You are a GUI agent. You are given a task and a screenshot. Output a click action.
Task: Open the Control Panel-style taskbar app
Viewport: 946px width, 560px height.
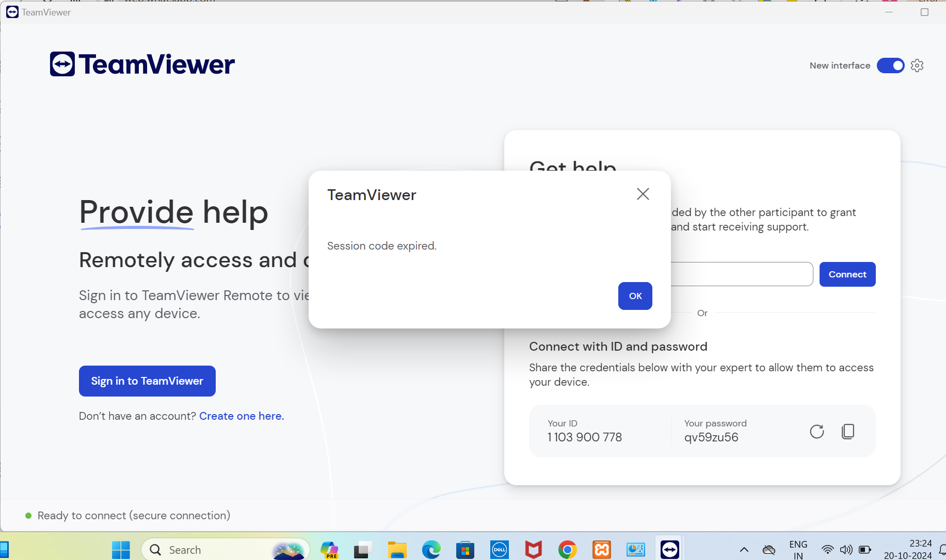click(x=636, y=550)
